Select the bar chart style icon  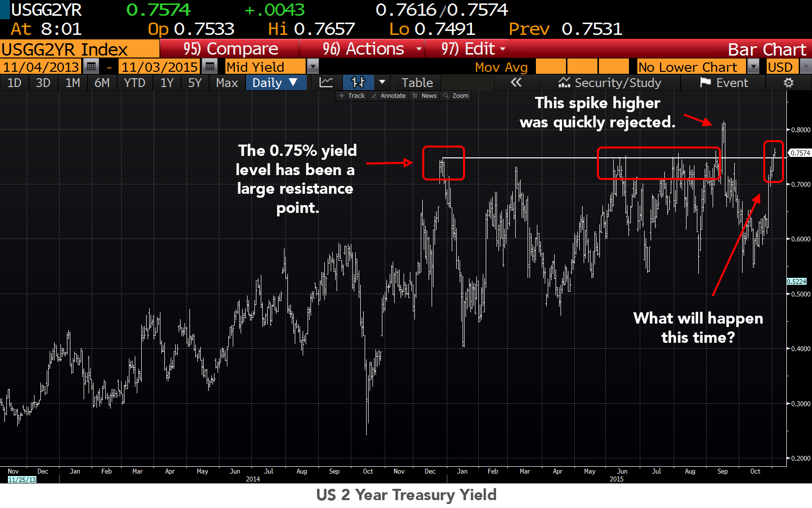click(x=358, y=83)
